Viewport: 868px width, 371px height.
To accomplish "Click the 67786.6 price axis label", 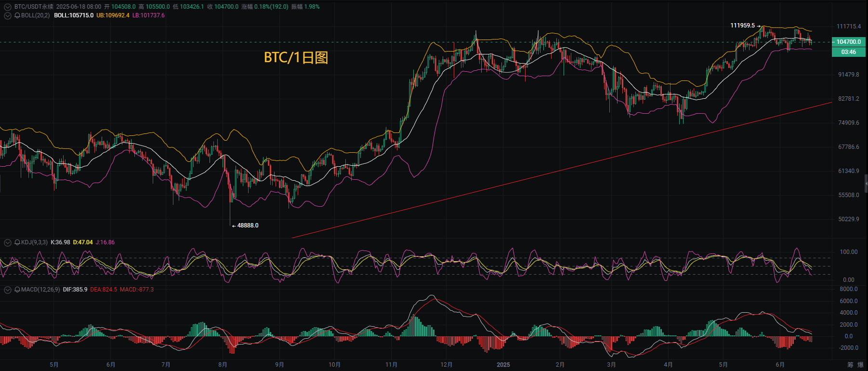I will pyautogui.click(x=849, y=147).
